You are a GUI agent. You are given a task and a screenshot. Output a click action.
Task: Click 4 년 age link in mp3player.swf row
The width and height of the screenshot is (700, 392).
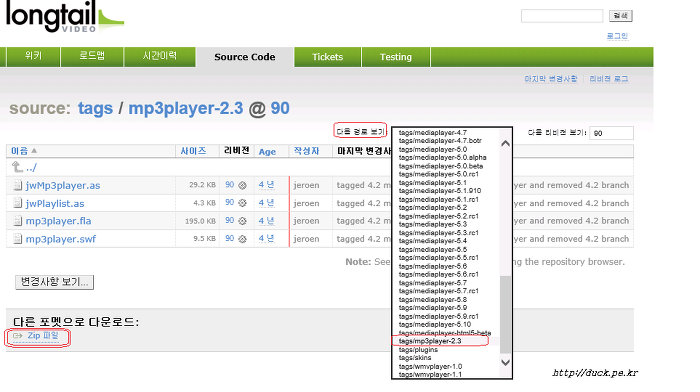coord(267,238)
